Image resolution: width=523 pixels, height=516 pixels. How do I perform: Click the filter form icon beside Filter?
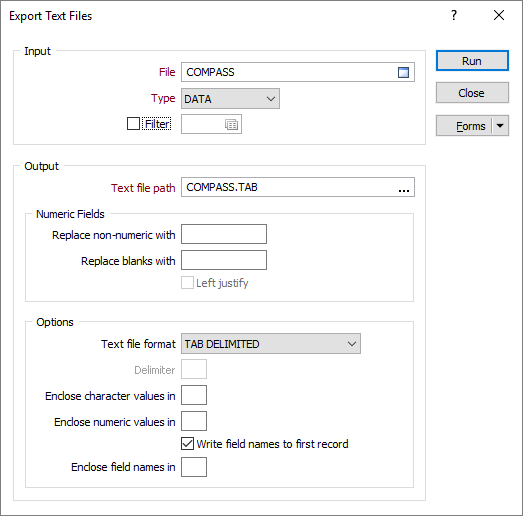pyautogui.click(x=231, y=124)
